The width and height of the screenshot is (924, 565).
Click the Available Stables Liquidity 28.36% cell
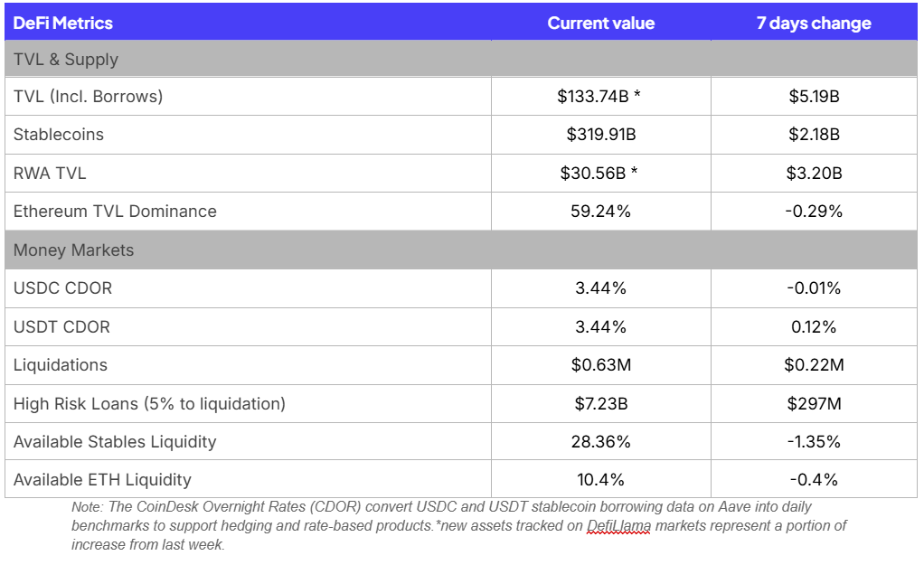(601, 441)
